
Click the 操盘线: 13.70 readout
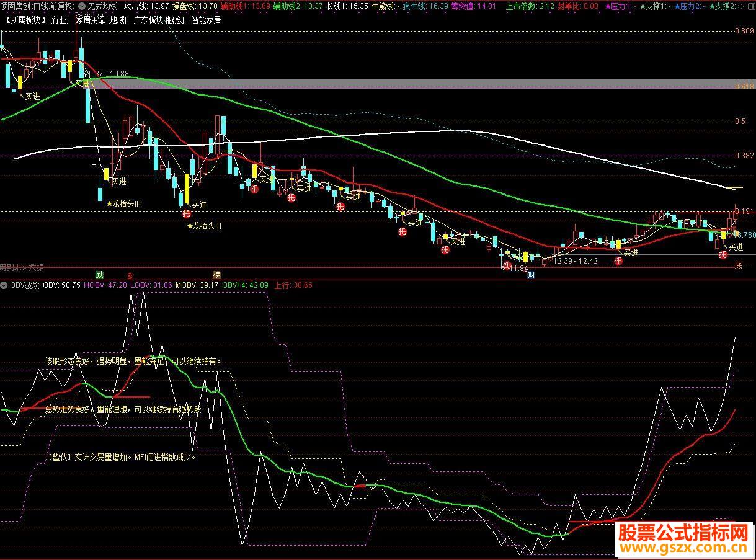click(195, 6)
